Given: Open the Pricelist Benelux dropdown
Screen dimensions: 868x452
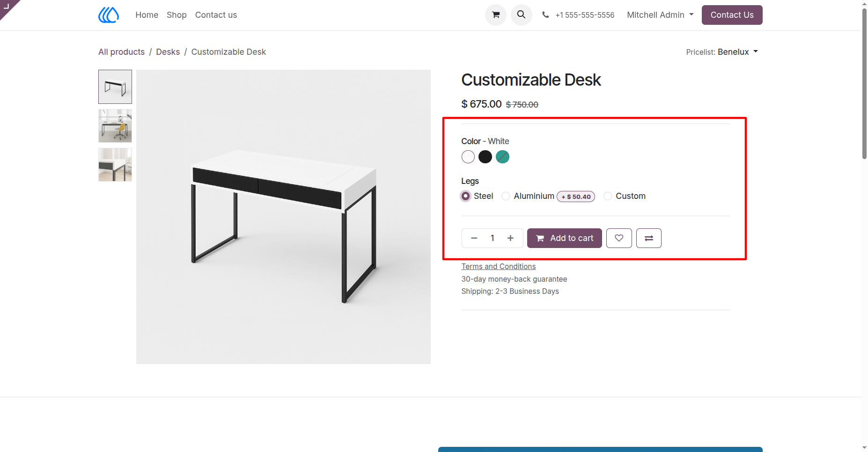Looking at the screenshot, I should point(738,52).
